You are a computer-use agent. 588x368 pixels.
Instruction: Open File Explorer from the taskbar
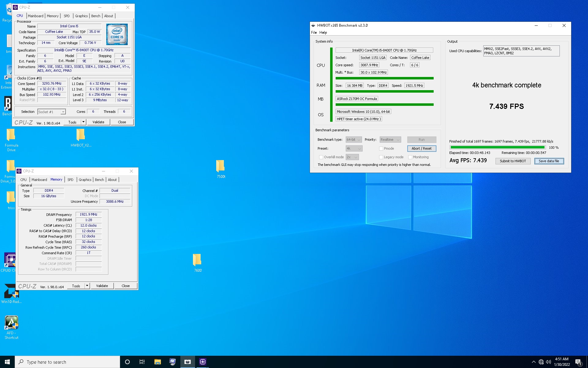pos(157,362)
